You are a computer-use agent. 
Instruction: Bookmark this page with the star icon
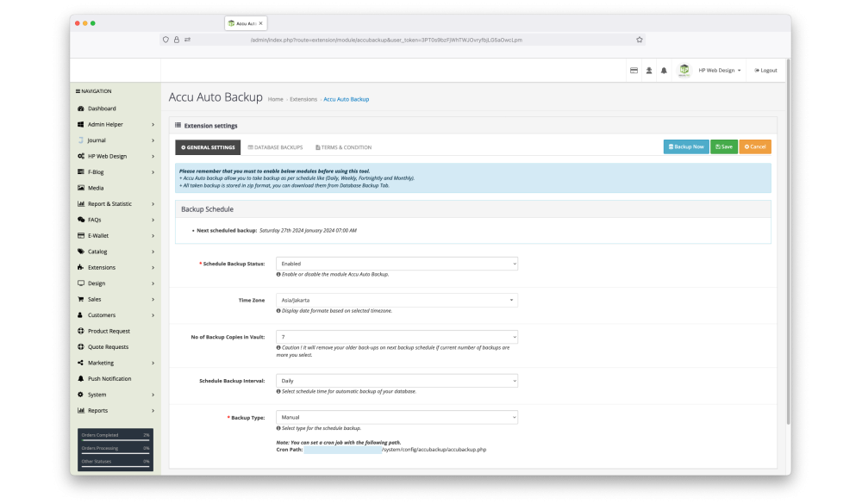640,40
